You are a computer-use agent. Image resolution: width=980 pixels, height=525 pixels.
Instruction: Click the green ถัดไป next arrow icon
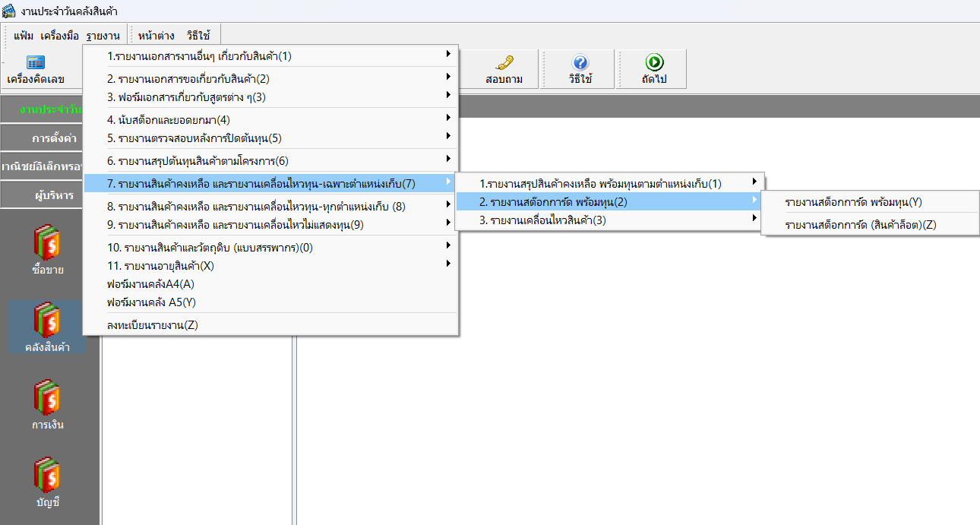point(653,64)
